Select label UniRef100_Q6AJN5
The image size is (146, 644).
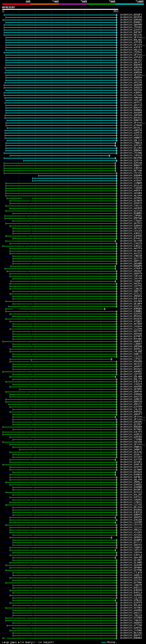(131, 557)
